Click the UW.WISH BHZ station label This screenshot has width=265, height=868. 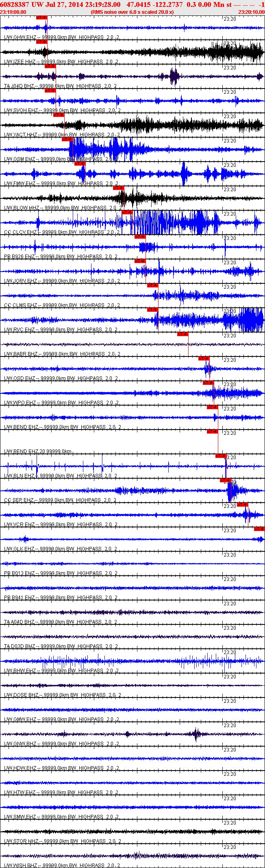click(x=62, y=866)
